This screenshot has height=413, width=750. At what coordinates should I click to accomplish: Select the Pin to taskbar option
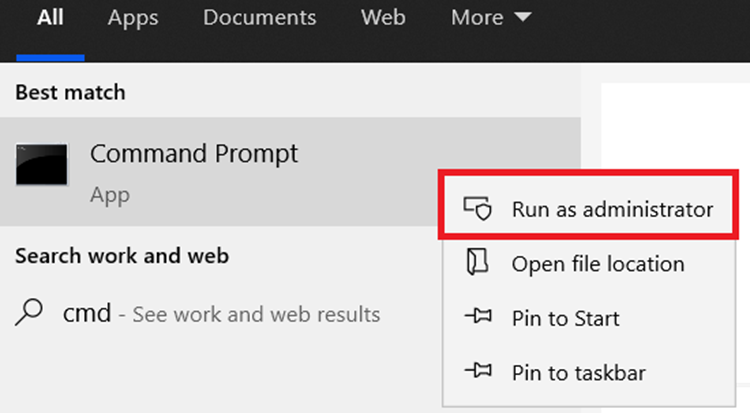(x=578, y=373)
